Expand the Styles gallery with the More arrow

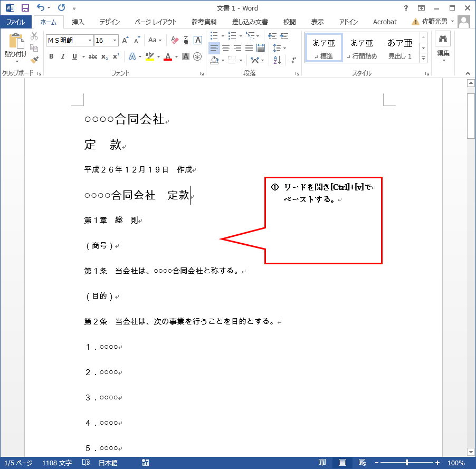pyautogui.click(x=423, y=58)
